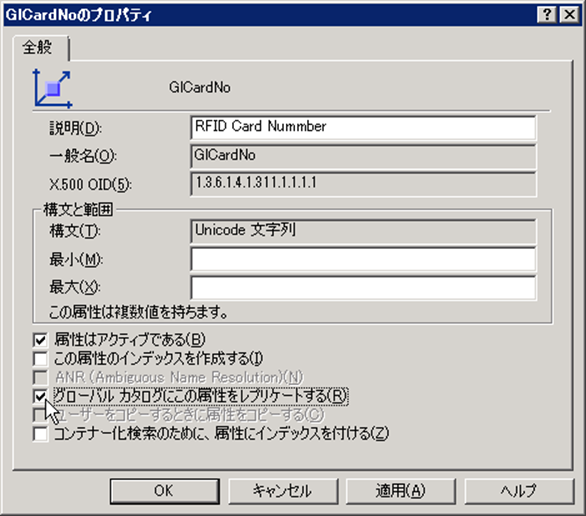This screenshot has height=516, width=586.
Task: Click the 最大 maximum value field
Action: (363, 287)
